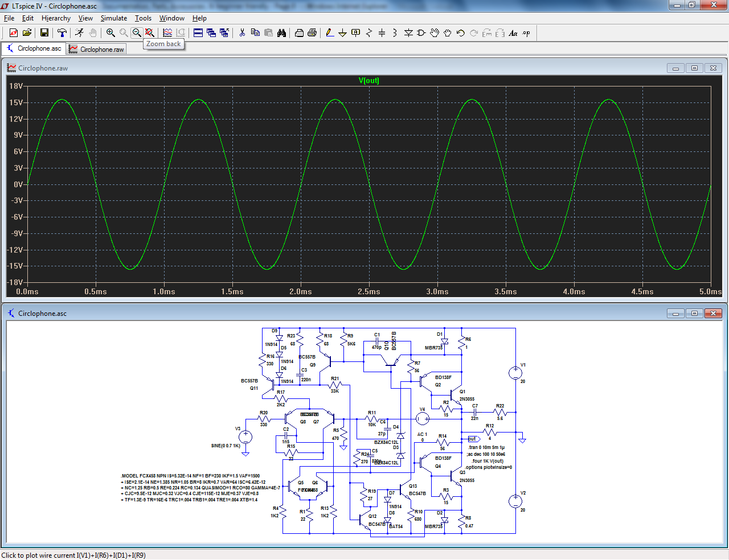
Task: Click the .MODEL FCX458 NPN directive text
Action: [x=190, y=476]
